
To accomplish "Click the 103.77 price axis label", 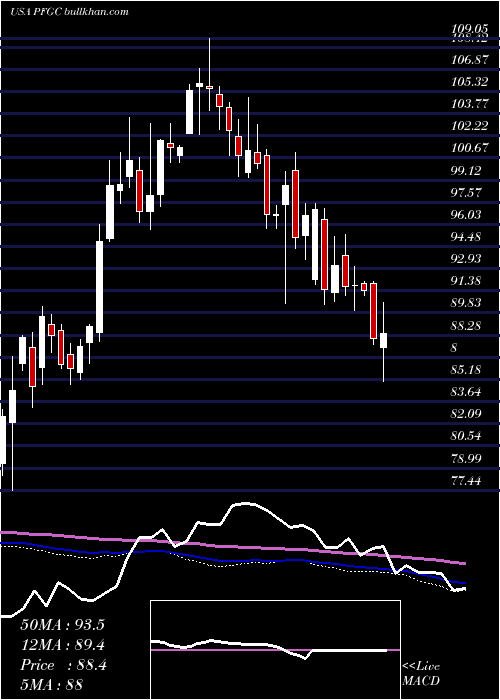I will (470, 104).
